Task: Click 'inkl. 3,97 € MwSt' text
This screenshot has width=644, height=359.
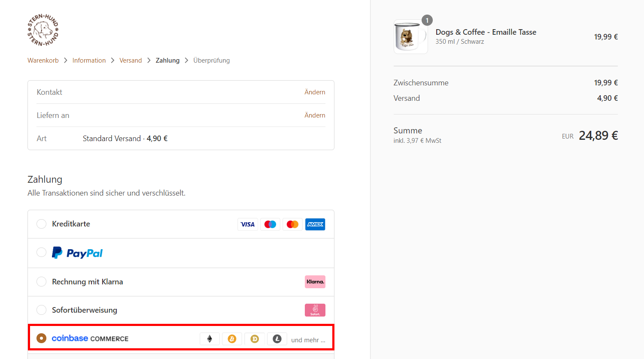Action: click(417, 141)
